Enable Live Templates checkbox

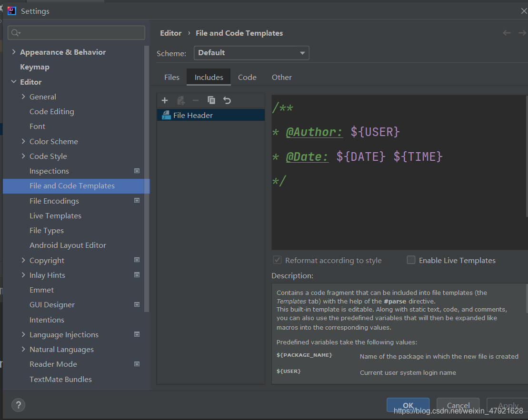pos(411,260)
